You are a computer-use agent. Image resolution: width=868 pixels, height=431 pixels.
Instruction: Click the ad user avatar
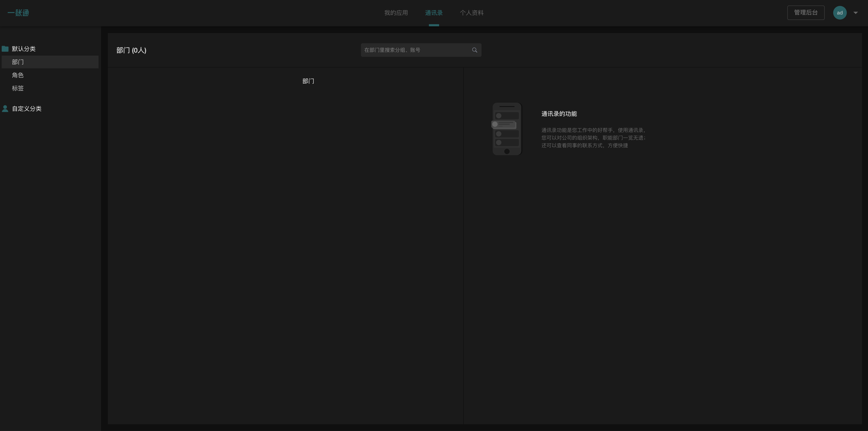coord(839,13)
